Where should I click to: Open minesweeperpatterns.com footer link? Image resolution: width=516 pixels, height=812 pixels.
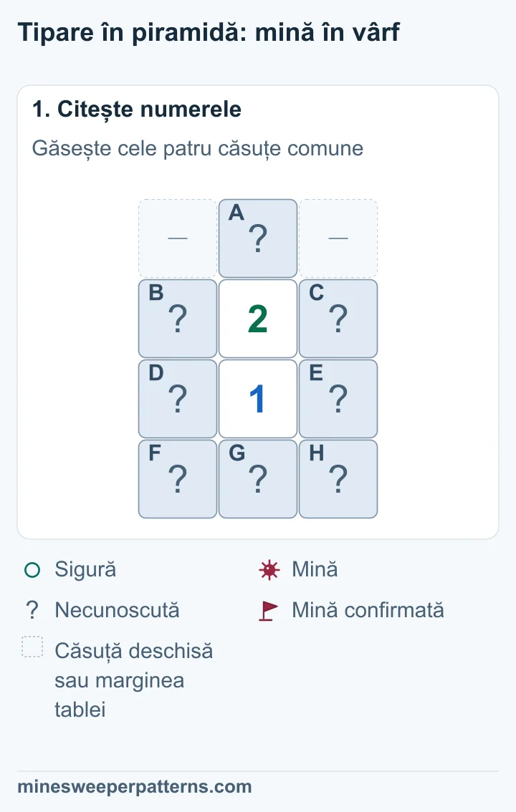tap(135, 787)
